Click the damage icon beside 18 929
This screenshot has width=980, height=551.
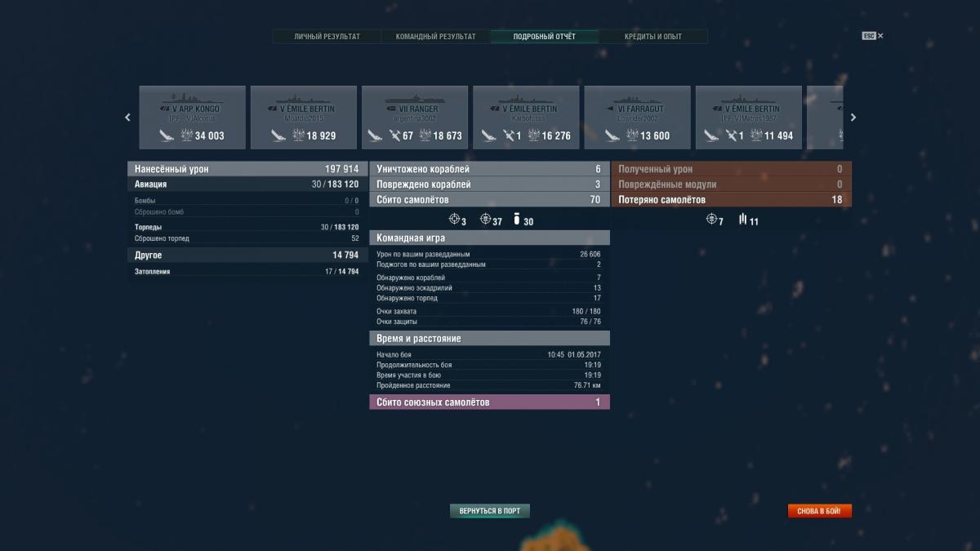[299, 136]
